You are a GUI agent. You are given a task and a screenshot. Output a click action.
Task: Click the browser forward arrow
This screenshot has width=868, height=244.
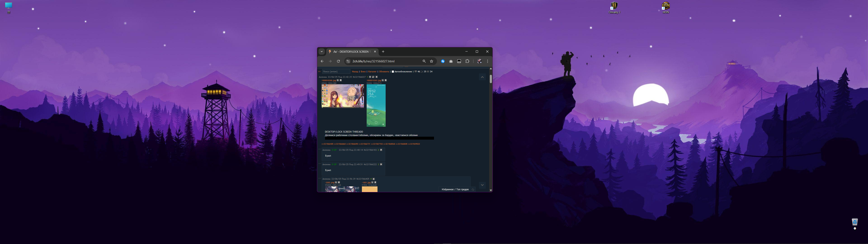[x=330, y=61]
